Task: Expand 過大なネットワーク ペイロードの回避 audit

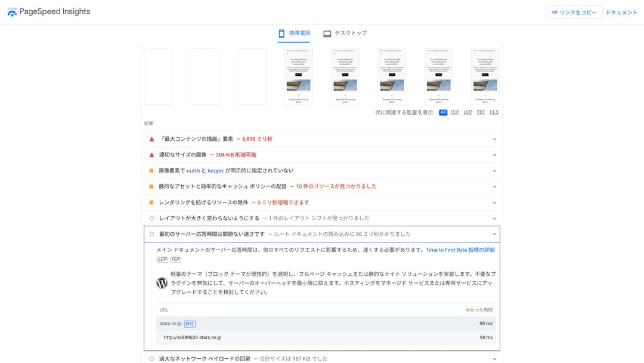Action: coord(494,359)
